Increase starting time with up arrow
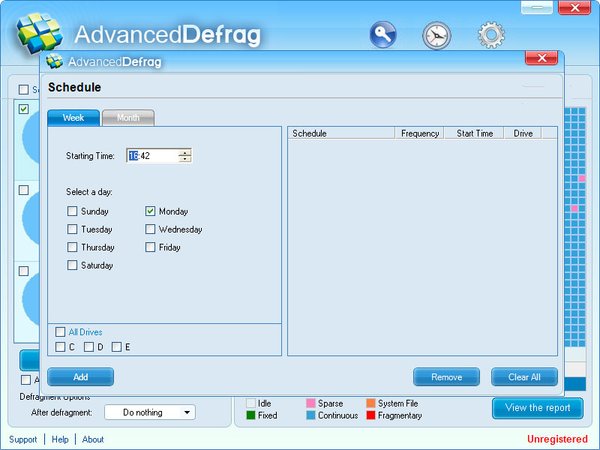 click(x=184, y=152)
